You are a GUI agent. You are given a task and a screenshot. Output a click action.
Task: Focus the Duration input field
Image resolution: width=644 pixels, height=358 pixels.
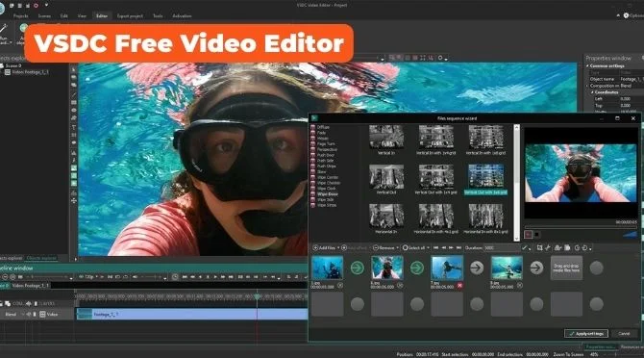coord(502,248)
